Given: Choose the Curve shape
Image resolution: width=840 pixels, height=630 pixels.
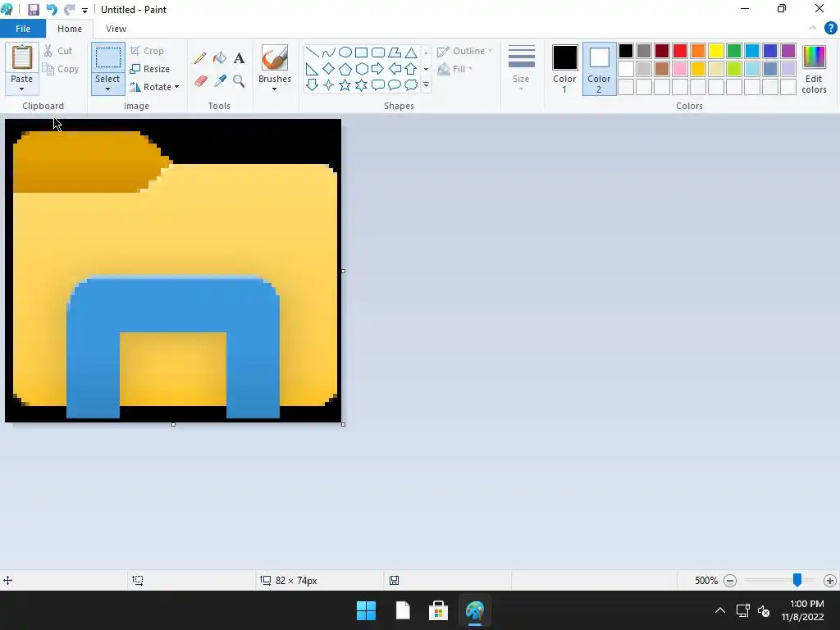Looking at the screenshot, I should click(329, 52).
